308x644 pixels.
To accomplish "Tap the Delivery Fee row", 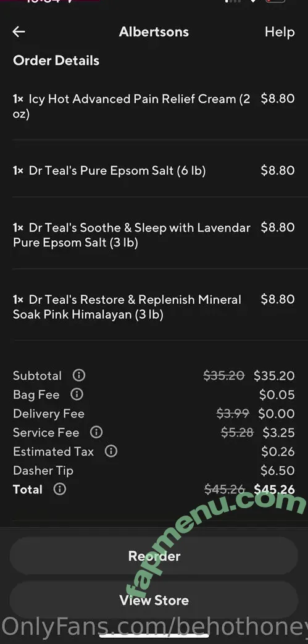I will pos(154,413).
